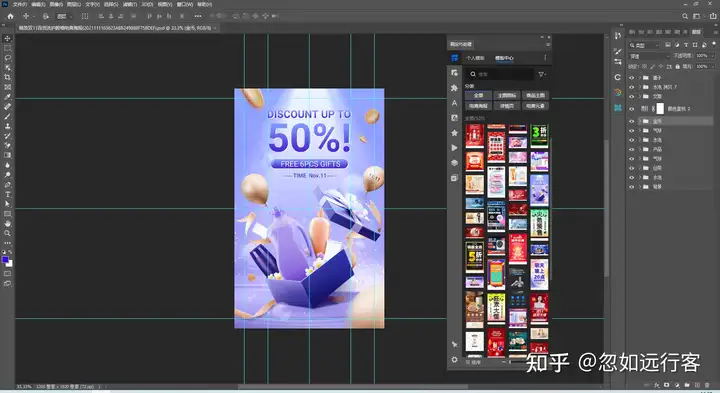Open the puzzle piece icon in plugin sidebar
Screen dimensions: 720x393
coord(454,88)
